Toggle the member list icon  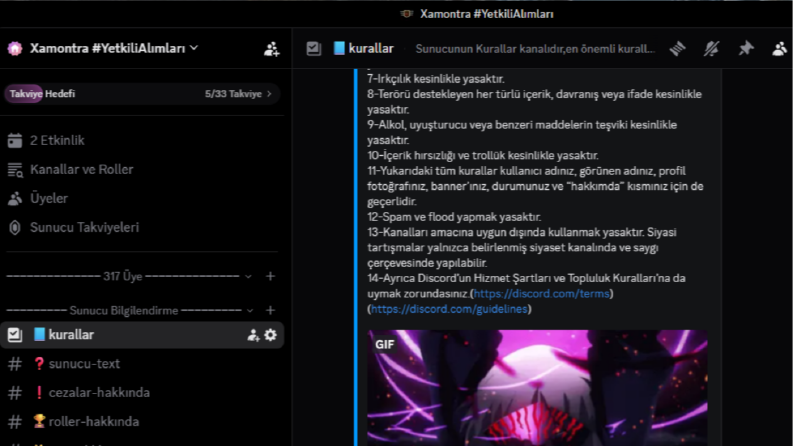(779, 49)
